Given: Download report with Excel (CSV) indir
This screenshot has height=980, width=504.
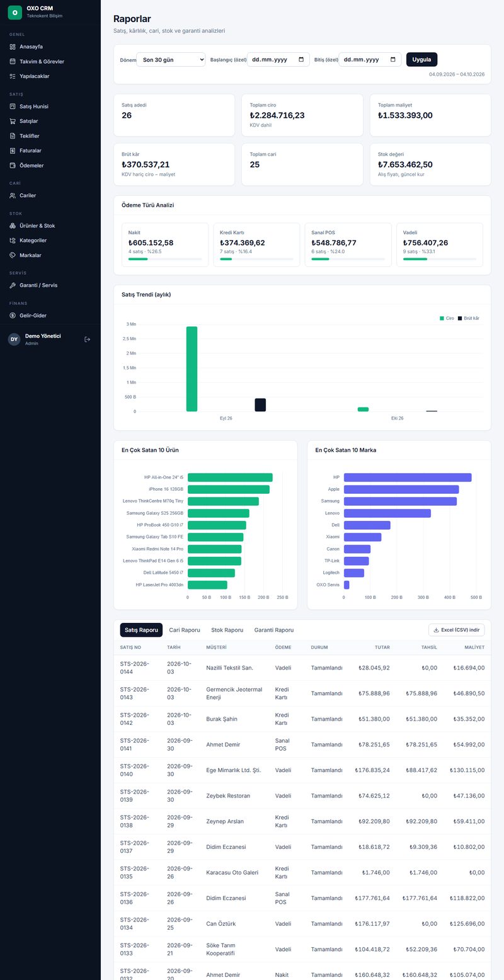Looking at the screenshot, I should click(456, 630).
